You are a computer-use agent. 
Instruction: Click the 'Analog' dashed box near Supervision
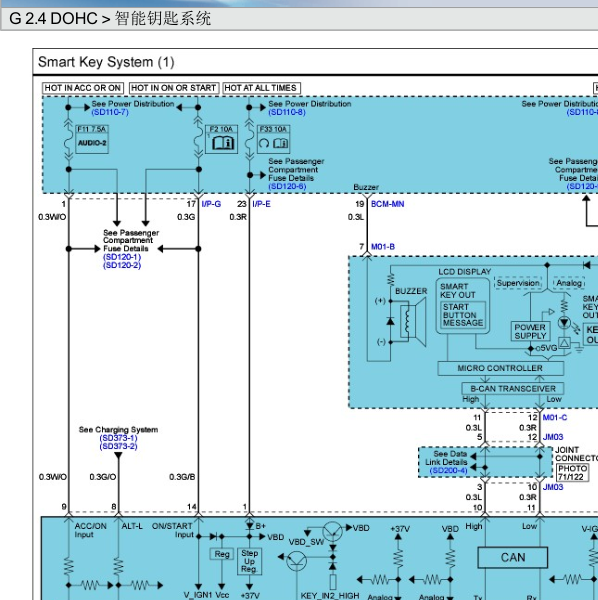[x=569, y=283]
